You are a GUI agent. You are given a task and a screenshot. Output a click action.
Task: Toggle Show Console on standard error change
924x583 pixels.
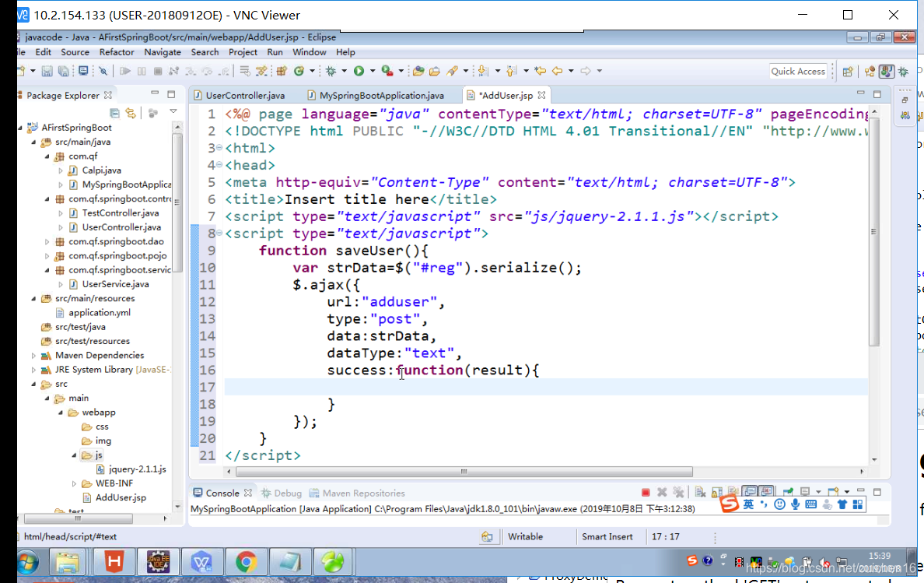pos(767,492)
